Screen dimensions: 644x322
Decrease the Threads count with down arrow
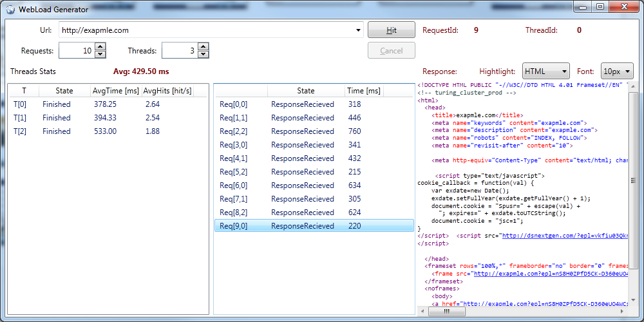click(x=204, y=55)
